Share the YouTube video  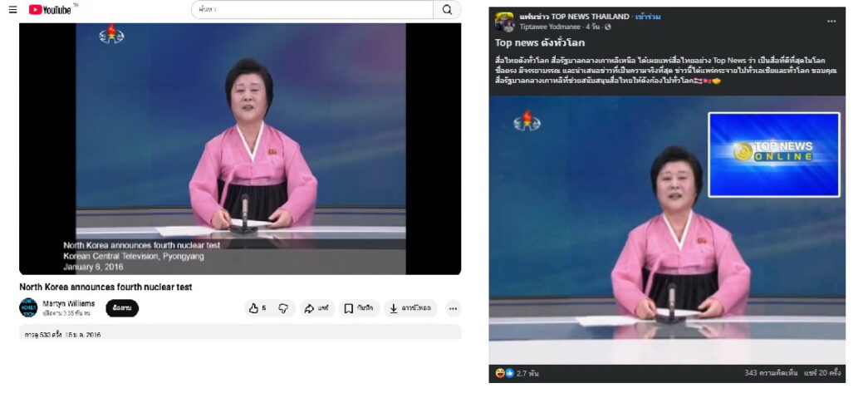tap(317, 308)
